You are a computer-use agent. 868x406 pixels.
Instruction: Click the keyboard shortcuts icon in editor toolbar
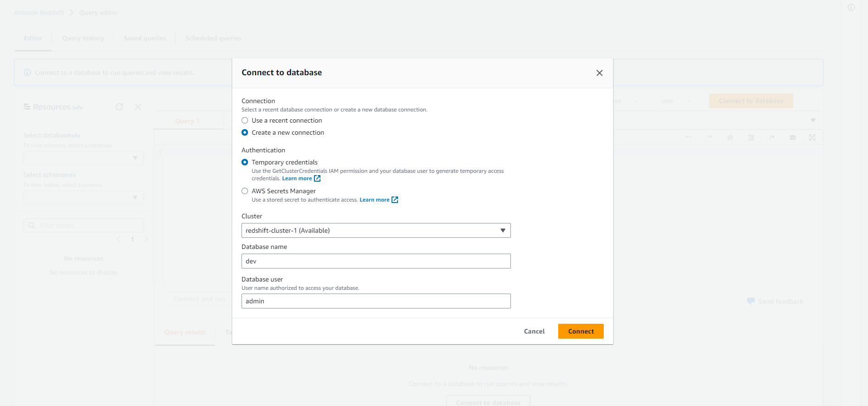tap(793, 138)
